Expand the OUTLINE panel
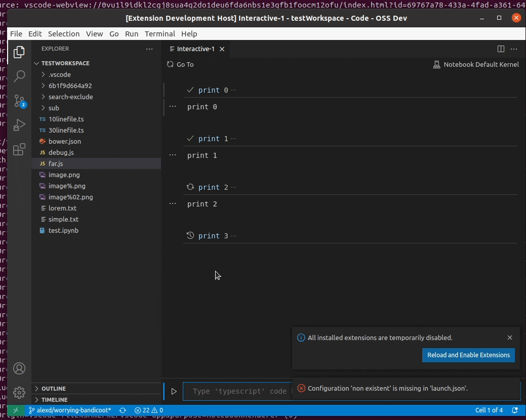The image size is (526, 420). pos(96,389)
